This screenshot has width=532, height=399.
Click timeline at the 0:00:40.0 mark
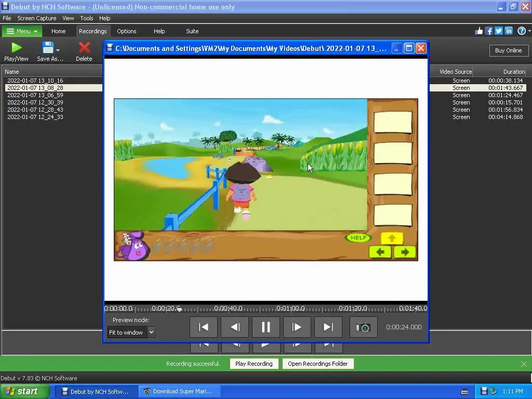tap(229, 309)
